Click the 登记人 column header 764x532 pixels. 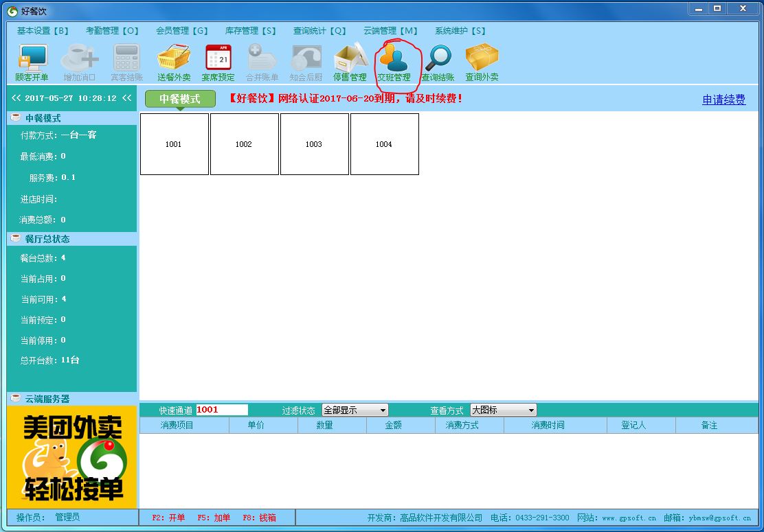tap(641, 426)
